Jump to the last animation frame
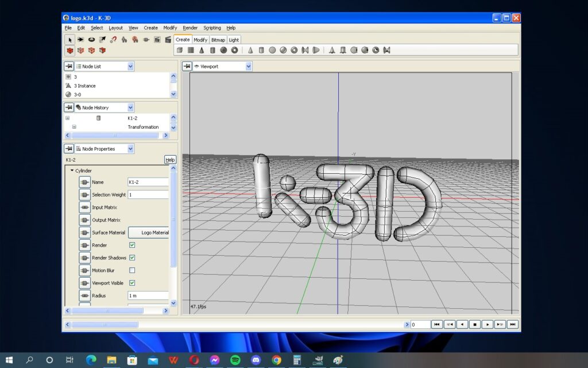The image size is (588, 368). [x=513, y=324]
